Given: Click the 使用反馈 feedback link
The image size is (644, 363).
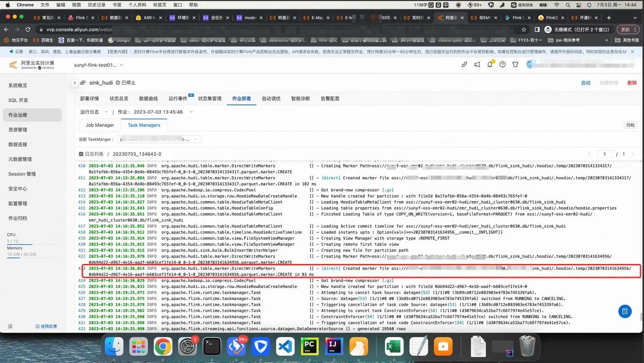Looking at the screenshot, I should tap(46, 326).
